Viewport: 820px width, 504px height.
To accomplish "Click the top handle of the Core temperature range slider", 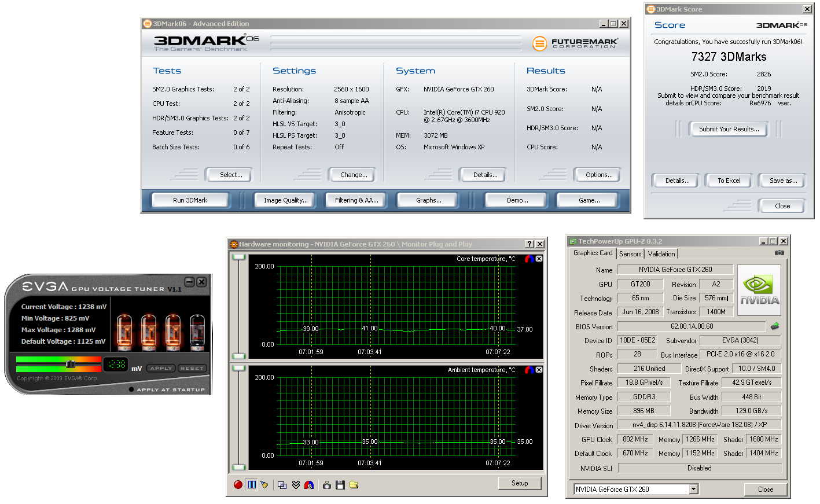I will coord(239,257).
